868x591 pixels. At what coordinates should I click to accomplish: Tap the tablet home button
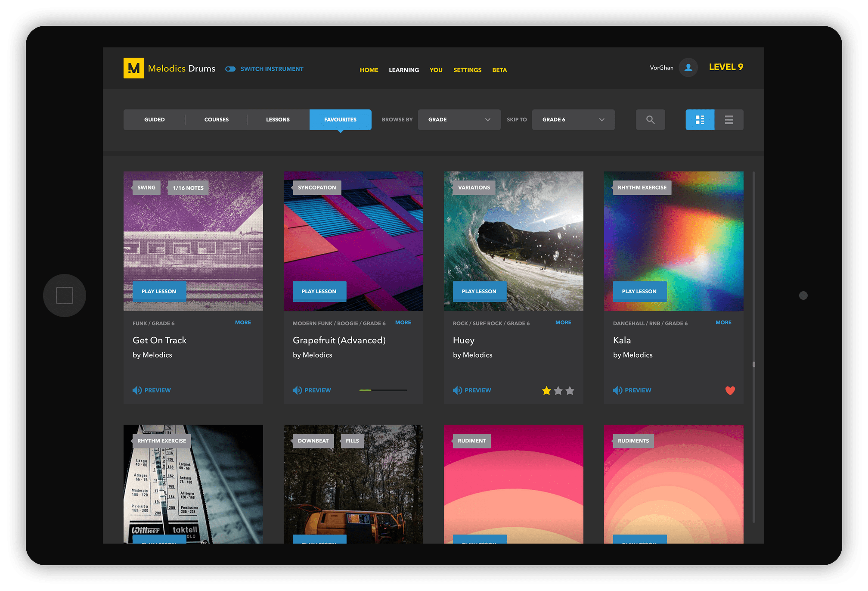click(65, 295)
